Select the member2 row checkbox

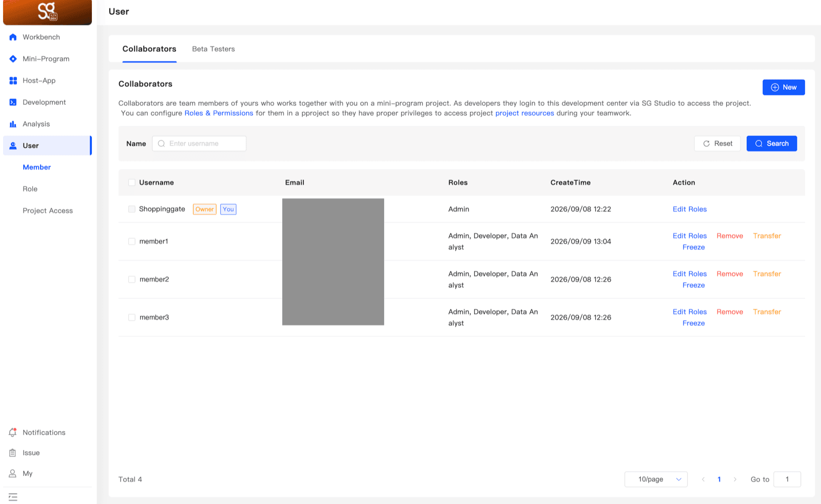click(132, 279)
